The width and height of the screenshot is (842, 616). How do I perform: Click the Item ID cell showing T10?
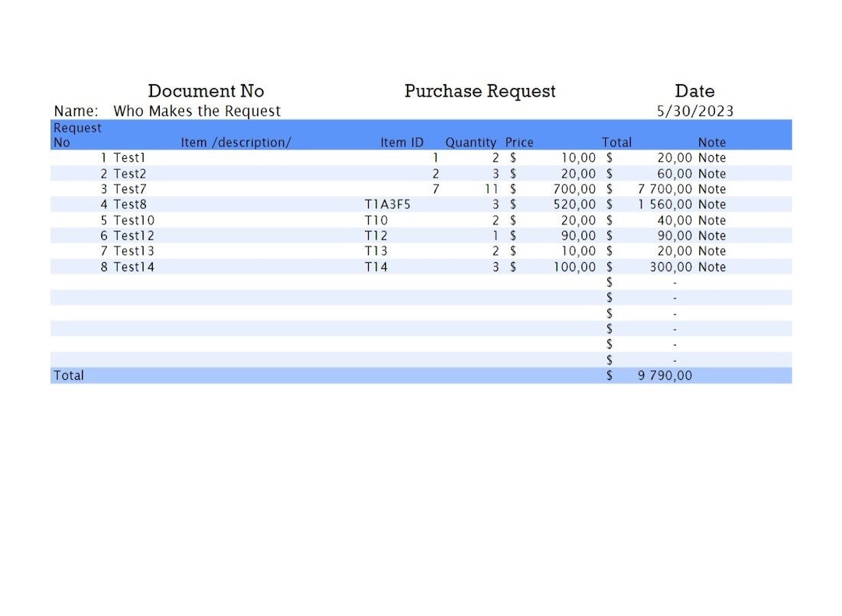point(374,220)
